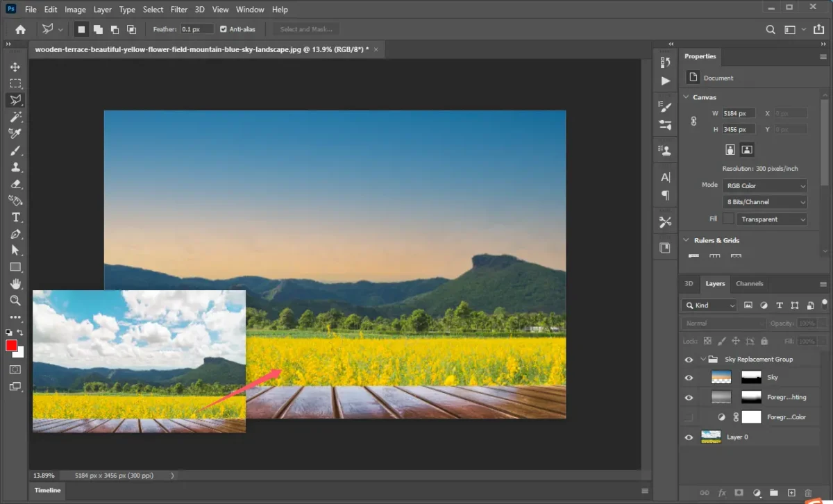Click the Create new layer icon
Viewport: 833px width, 504px height.
(x=791, y=493)
